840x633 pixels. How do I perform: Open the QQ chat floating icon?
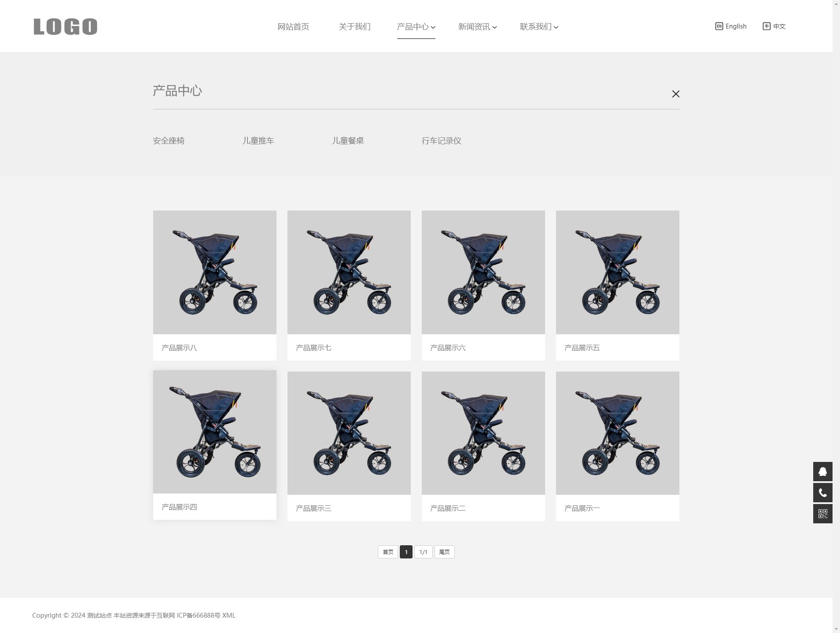(822, 472)
